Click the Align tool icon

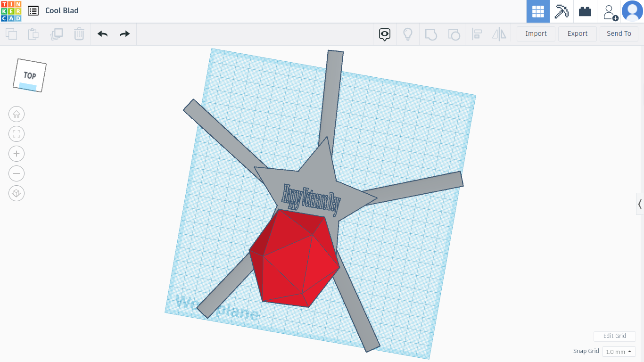point(477,34)
